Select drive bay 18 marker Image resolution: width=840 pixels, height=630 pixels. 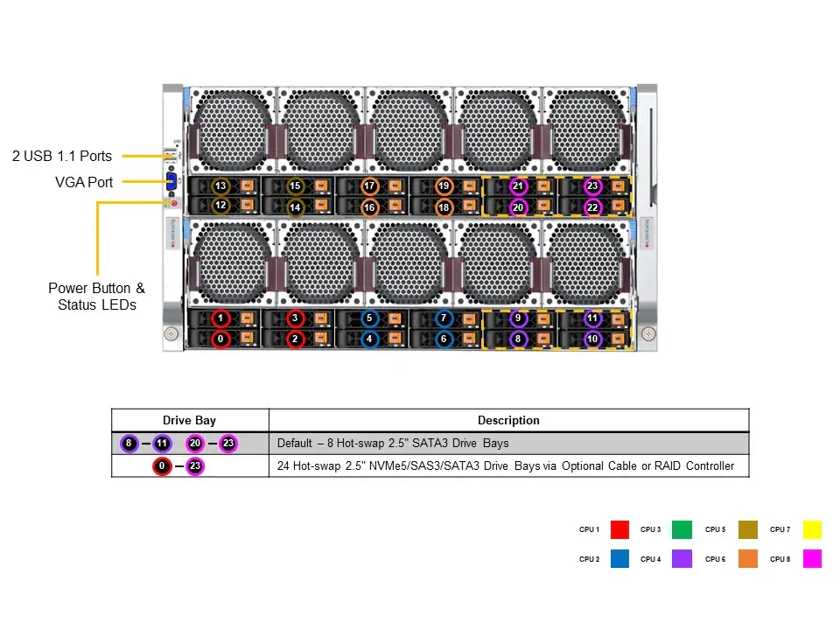(444, 207)
